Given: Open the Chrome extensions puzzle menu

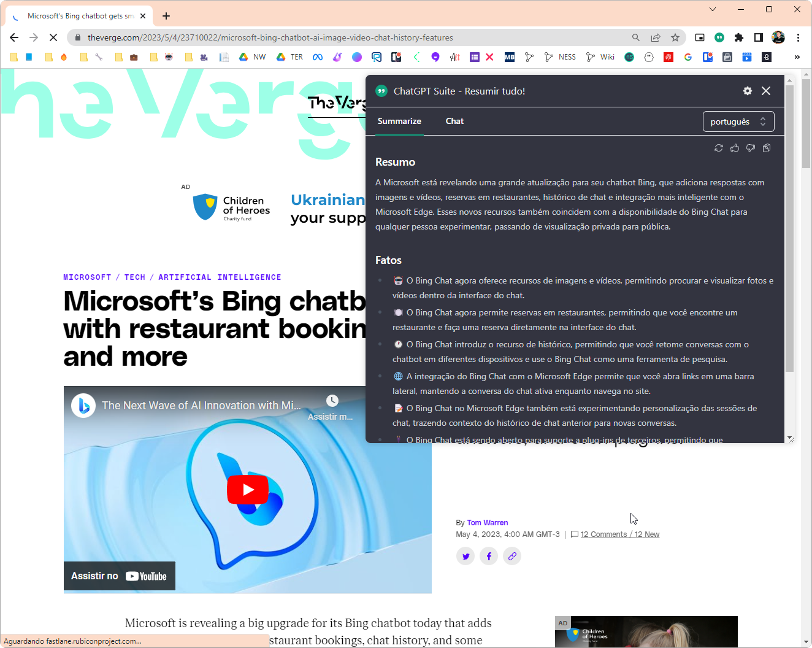Looking at the screenshot, I should [x=739, y=37].
